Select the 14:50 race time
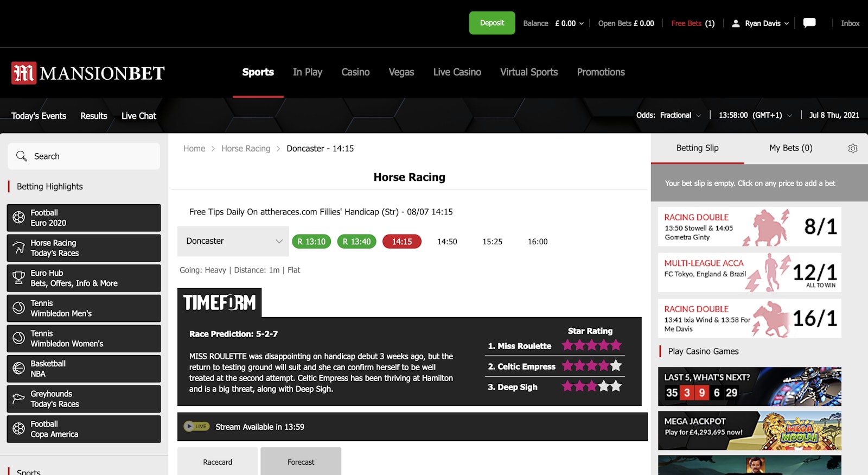Viewport: 868px width, 475px height. click(x=447, y=242)
